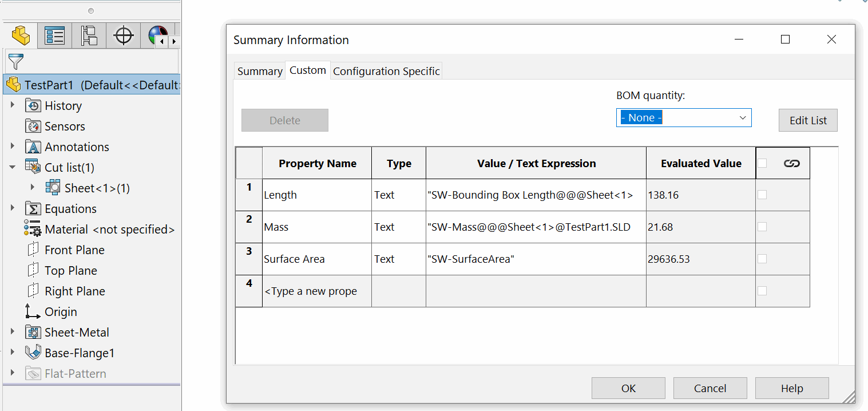
Task: Click the Front Plane icon
Action: 33,250
